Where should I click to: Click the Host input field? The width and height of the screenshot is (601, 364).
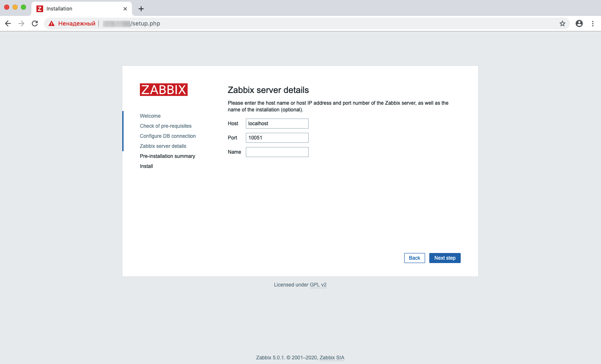click(x=277, y=124)
